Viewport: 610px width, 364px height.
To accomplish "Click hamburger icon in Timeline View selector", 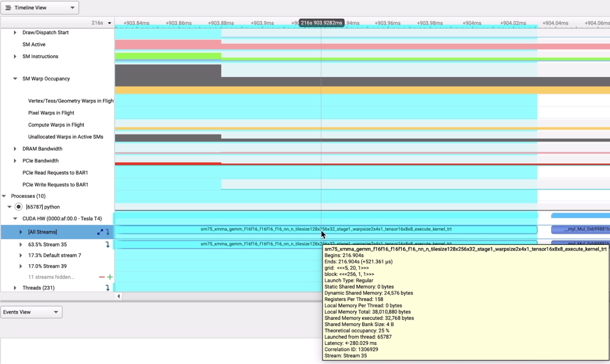I will tap(8, 8).
